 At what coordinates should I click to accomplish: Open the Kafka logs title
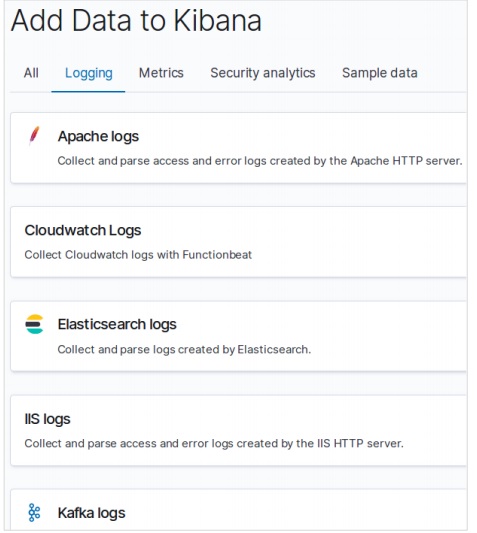91,513
